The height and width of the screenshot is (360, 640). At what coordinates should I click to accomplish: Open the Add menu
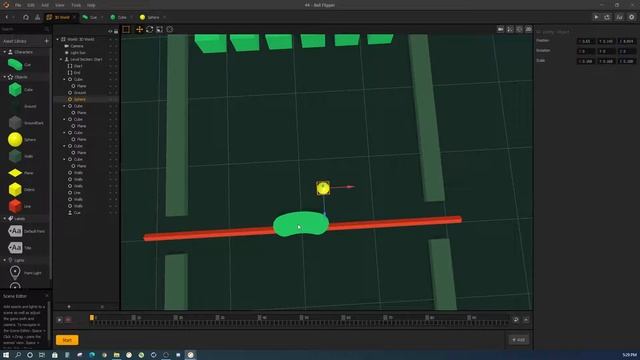[x=45, y=5]
